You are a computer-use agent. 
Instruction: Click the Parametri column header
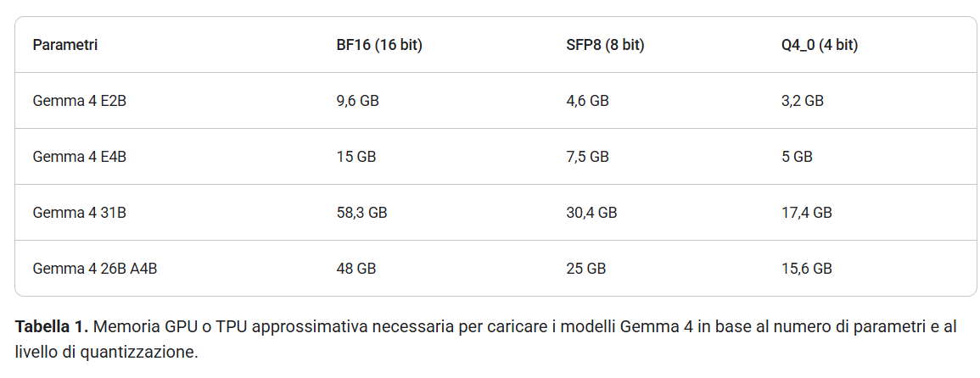click(x=65, y=45)
